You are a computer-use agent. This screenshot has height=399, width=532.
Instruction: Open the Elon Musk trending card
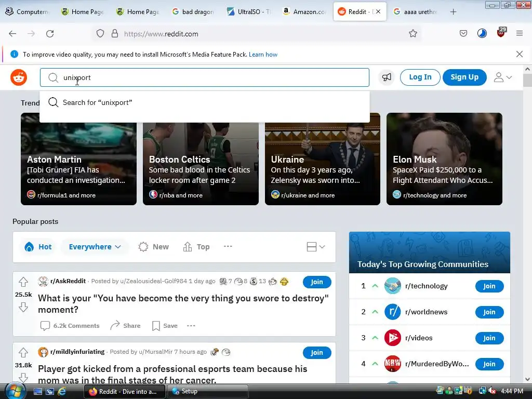point(444,159)
